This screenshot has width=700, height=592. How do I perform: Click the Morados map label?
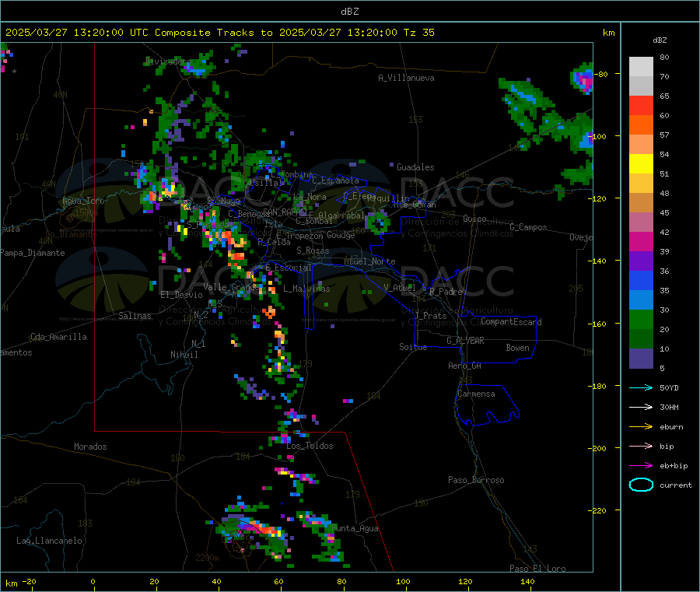coord(90,447)
